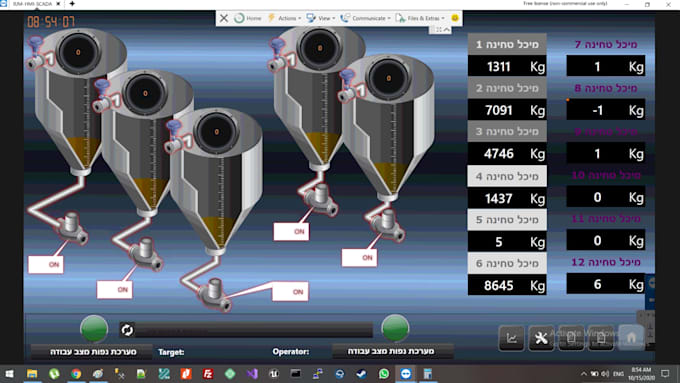Expand the Communicate dropdown
This screenshot has height=383, width=680.
(366, 18)
